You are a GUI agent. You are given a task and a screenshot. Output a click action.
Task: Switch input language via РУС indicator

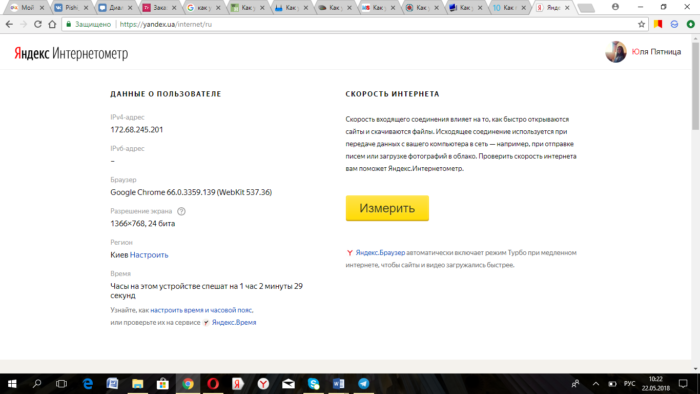point(629,384)
